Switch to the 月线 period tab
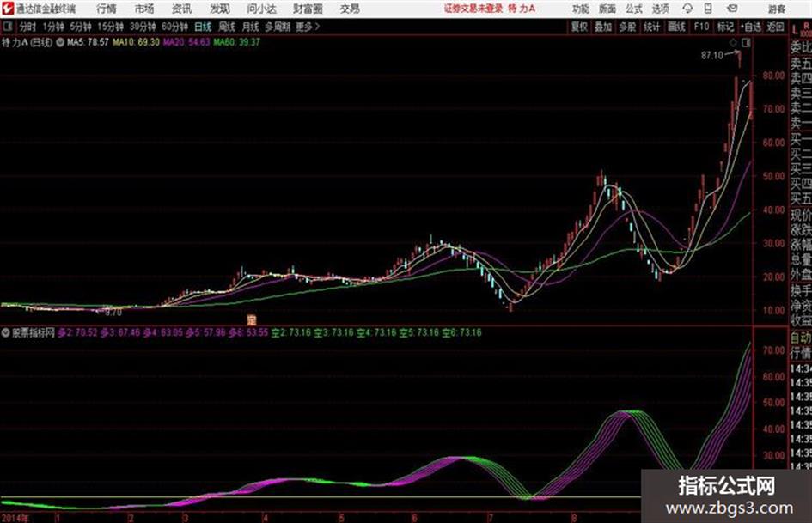Screen dimensions: 812x523 tap(251, 27)
